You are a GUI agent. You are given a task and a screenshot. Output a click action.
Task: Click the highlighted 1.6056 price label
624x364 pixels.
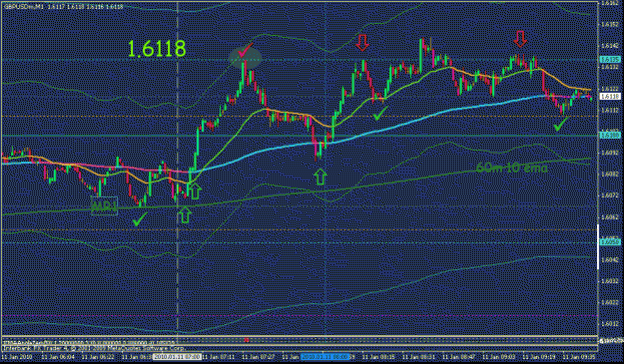coord(610,241)
